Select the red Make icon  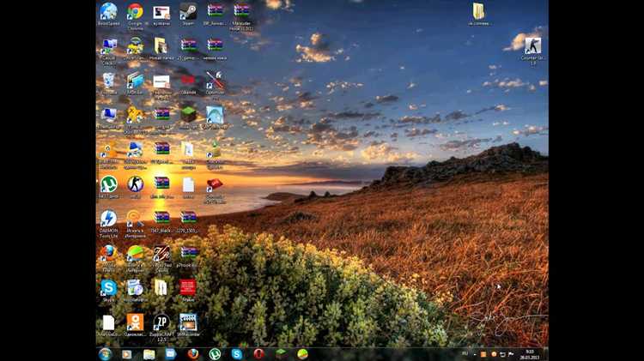[188, 289]
